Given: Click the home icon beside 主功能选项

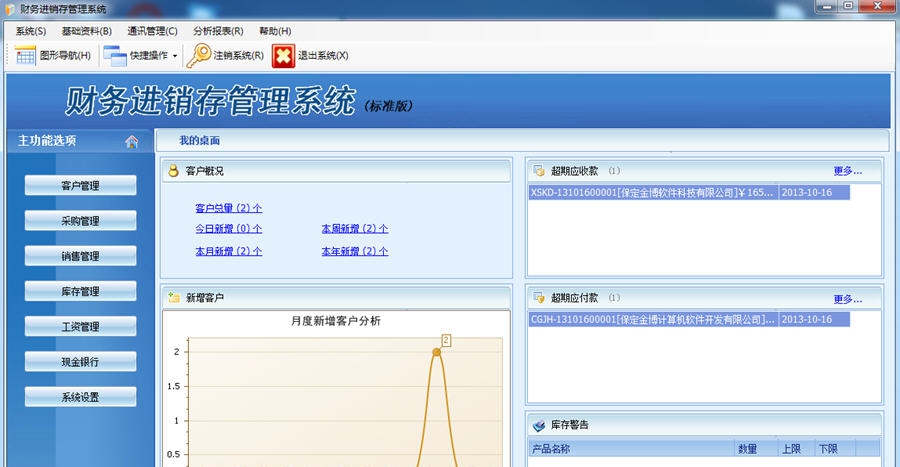Looking at the screenshot, I should (x=131, y=141).
